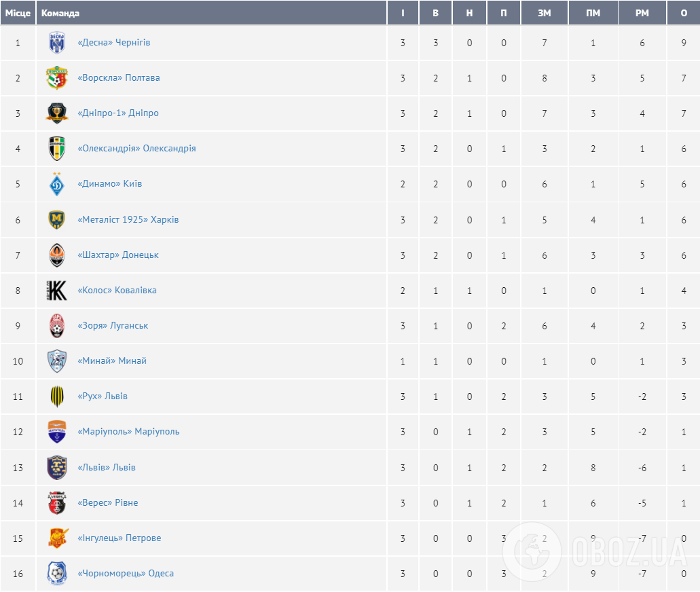Go to the «Верес» Рівне team page
Image resolution: width=700 pixels, height=592 pixels.
[108, 503]
